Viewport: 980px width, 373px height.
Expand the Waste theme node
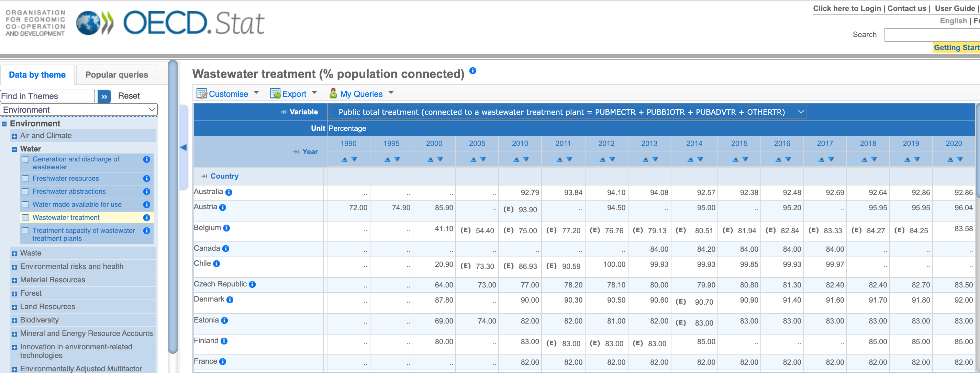coord(14,253)
